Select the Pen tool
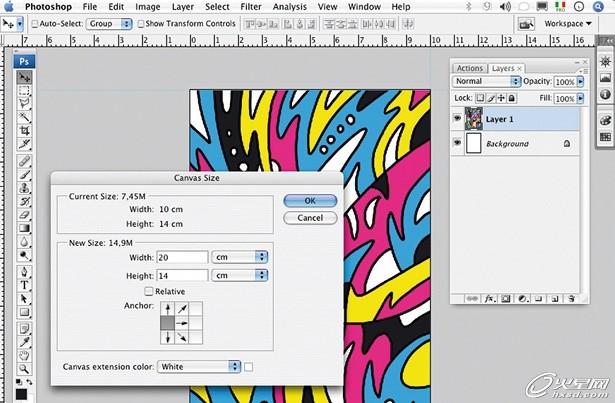This screenshot has height=403, width=615. [x=24, y=272]
